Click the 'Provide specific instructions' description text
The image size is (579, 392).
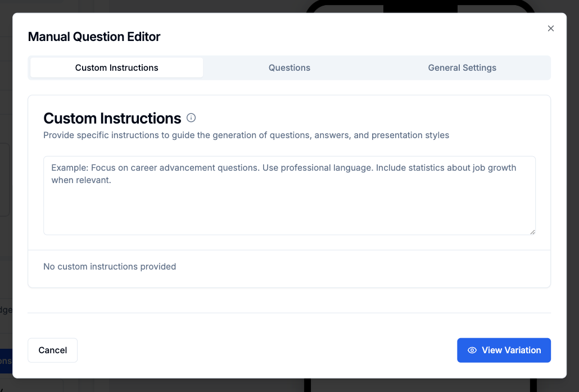(246, 135)
